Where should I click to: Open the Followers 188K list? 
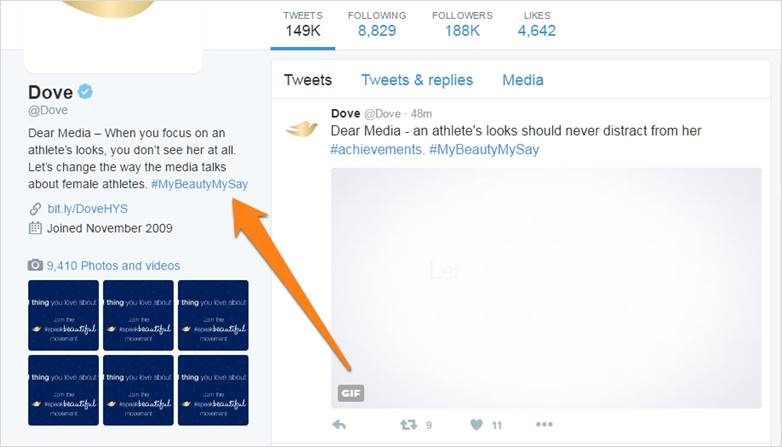(x=462, y=24)
